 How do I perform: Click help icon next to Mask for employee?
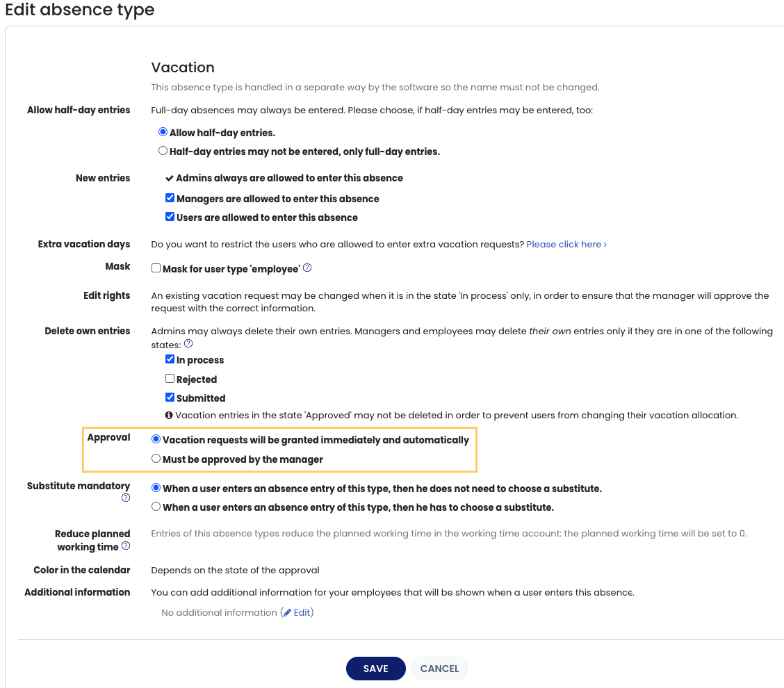(x=307, y=268)
